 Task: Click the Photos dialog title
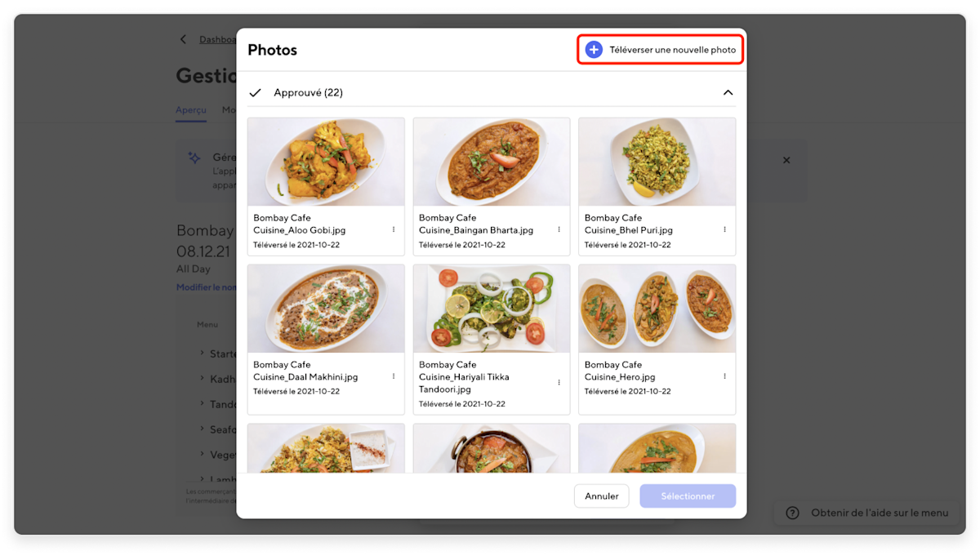pyautogui.click(x=273, y=50)
